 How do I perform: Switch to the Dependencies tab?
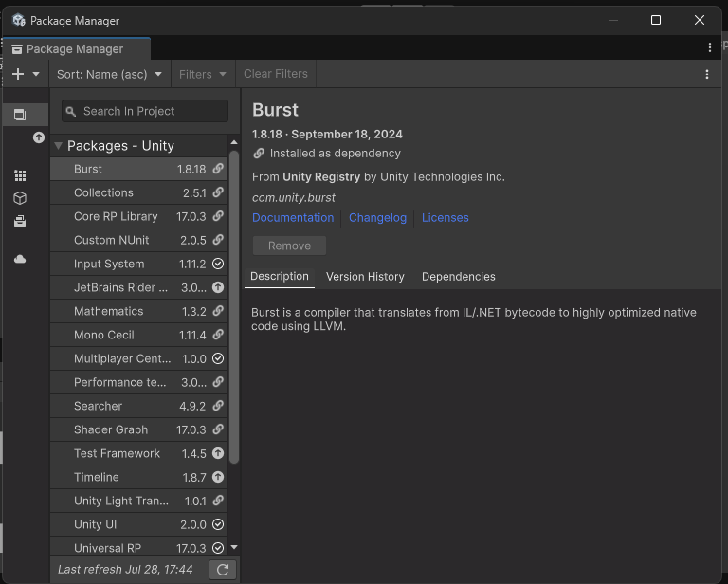click(x=458, y=277)
